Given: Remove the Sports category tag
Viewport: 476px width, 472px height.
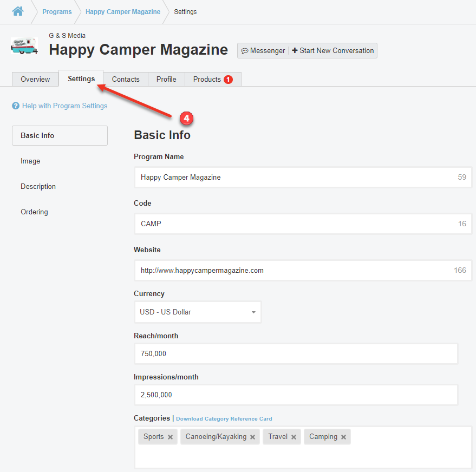Looking at the screenshot, I should [170, 437].
